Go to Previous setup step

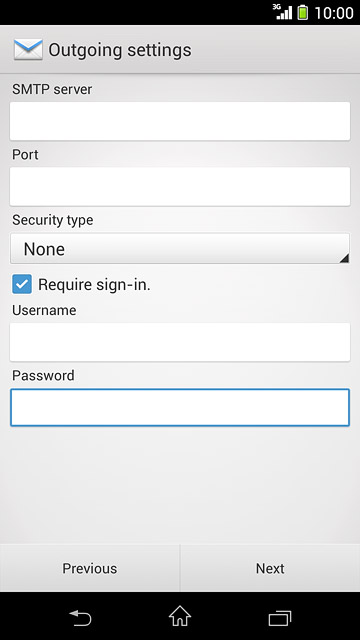point(90,568)
